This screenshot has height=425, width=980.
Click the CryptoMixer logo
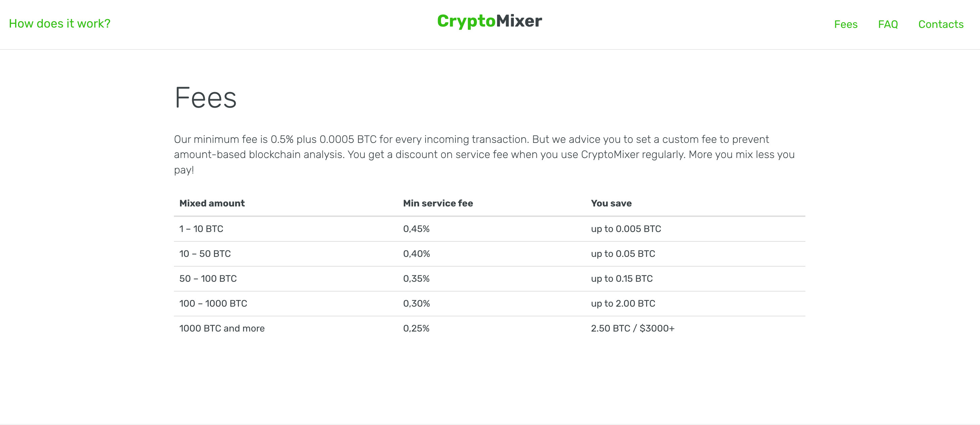490,21
